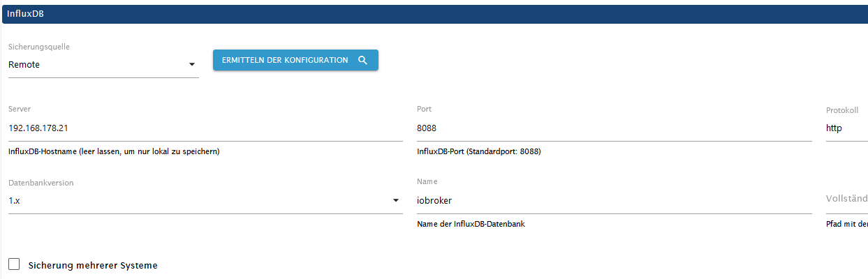
Task: Enable the Sicherung mehrerer Systeme checkbox
Action: [x=14, y=264]
